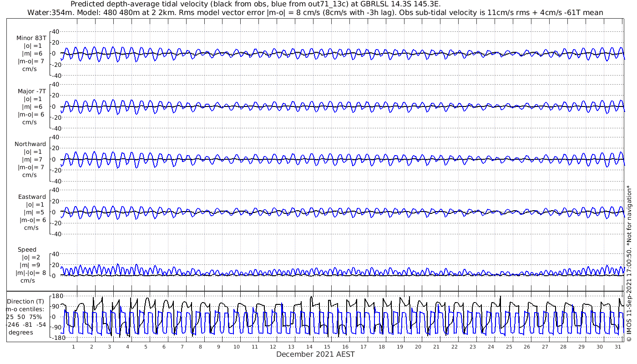Viewport: 637px width, 364px height.
Task: Click 'Major -7T' panel label
Action: click(x=31, y=91)
